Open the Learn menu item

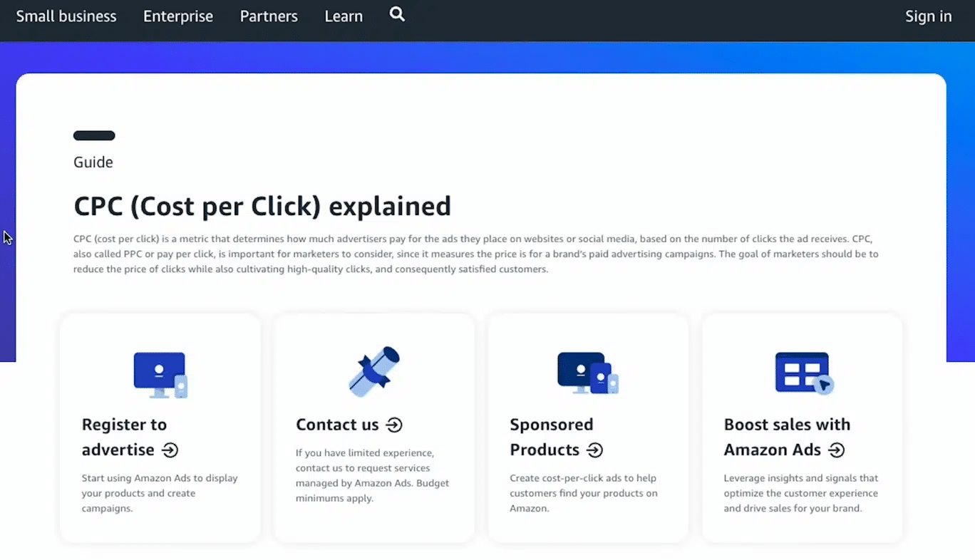[x=344, y=16]
